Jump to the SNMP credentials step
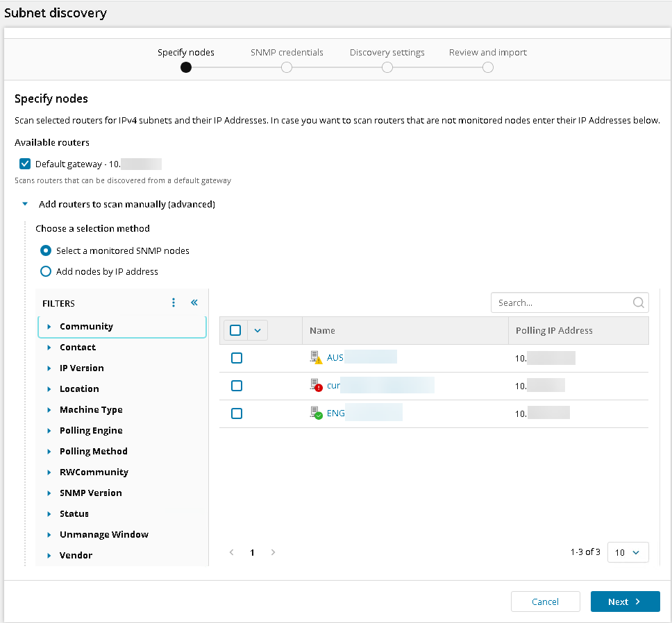 coord(287,67)
